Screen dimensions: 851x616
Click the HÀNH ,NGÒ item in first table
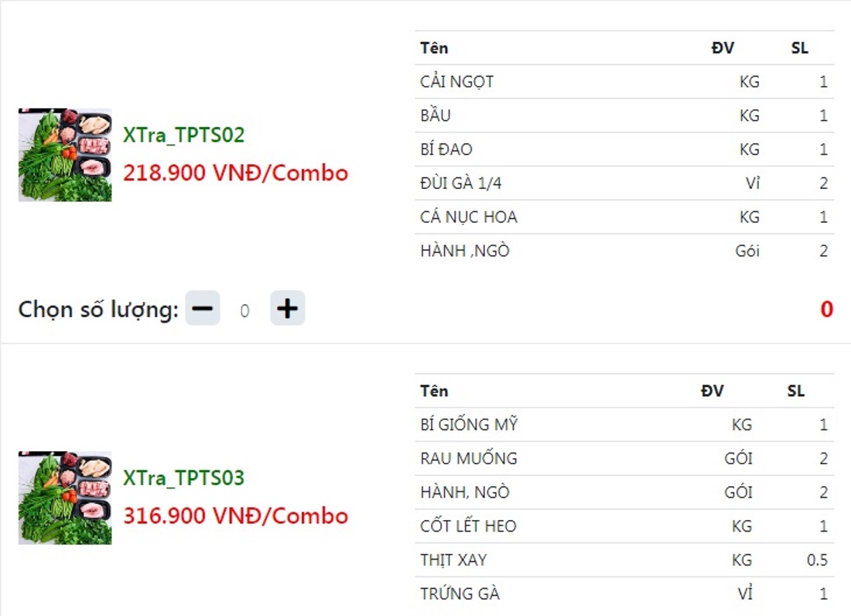465,251
